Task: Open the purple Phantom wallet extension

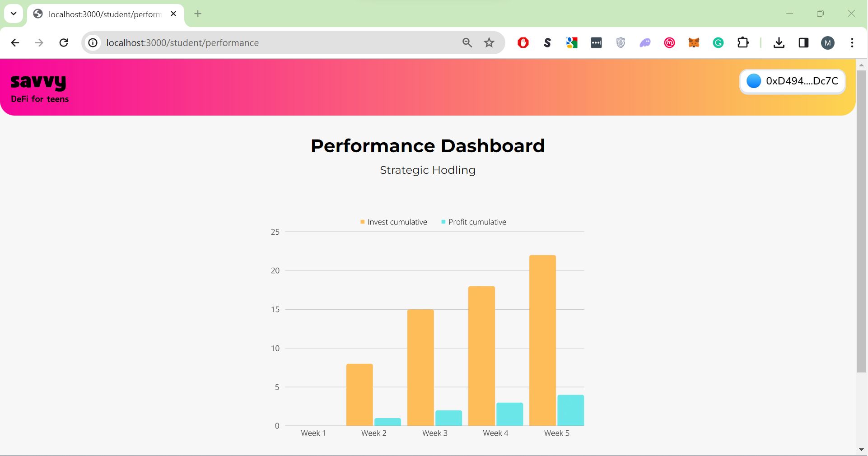Action: 645,42
